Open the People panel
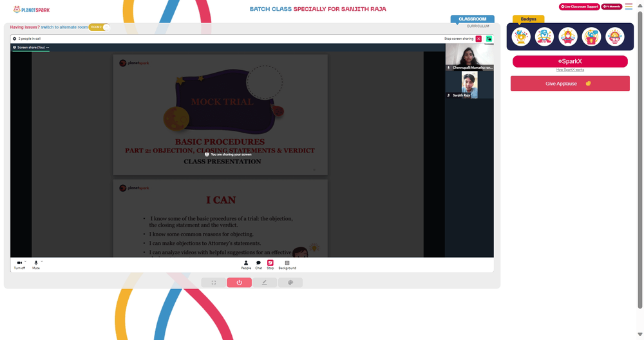Screen dimensions: 644x340 tap(246, 265)
